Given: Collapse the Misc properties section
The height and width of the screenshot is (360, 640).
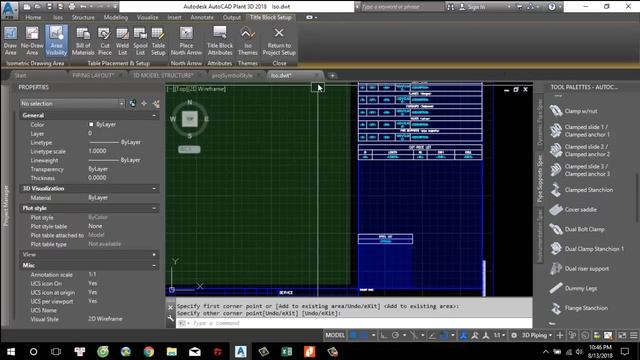Looking at the screenshot, I should point(154,265).
